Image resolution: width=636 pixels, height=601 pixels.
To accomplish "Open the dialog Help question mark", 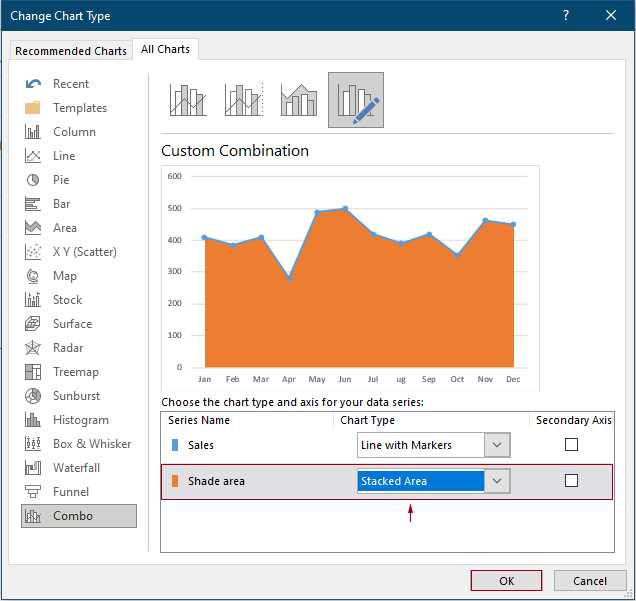I will click(566, 15).
